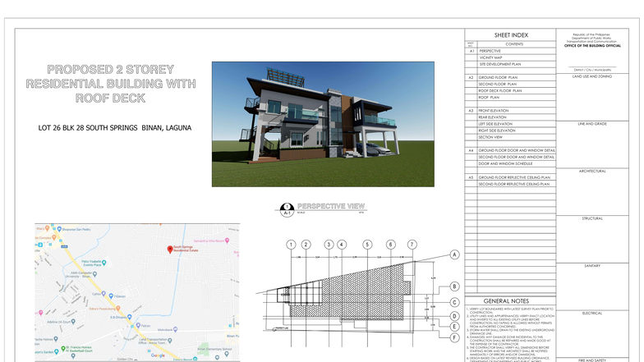Click the 7-Eleven map marker
The width and height of the screenshot is (644, 362).
111,296
